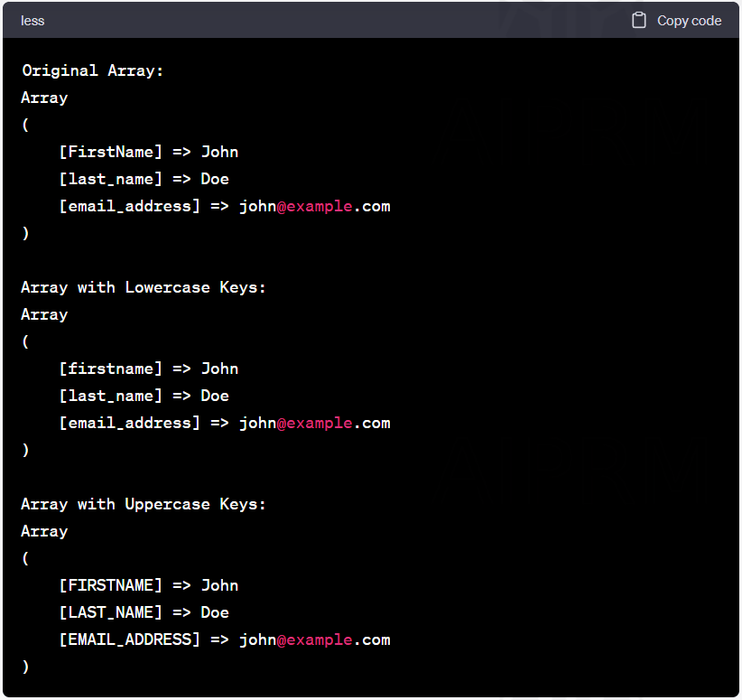Click the 'Array with Lowercase Keys:' heading
The image size is (742, 700).
coord(143,287)
